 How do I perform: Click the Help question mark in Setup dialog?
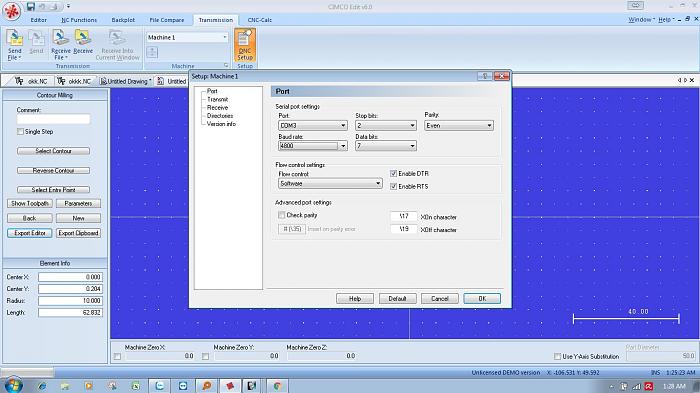tap(485, 76)
